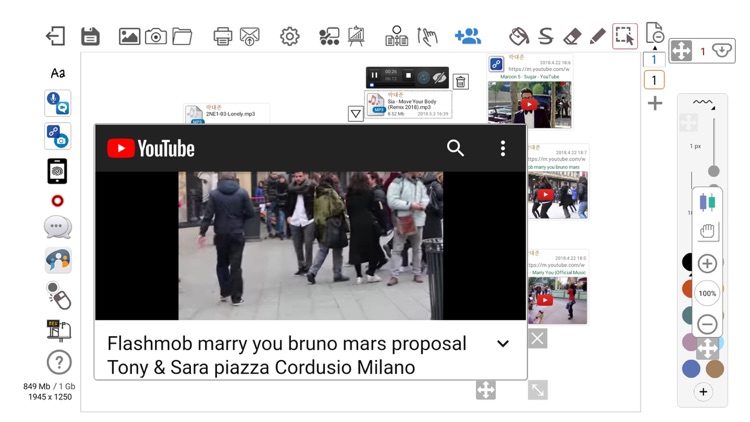750x422 pixels.
Task: Click the move handle below the video
Action: tap(485, 390)
